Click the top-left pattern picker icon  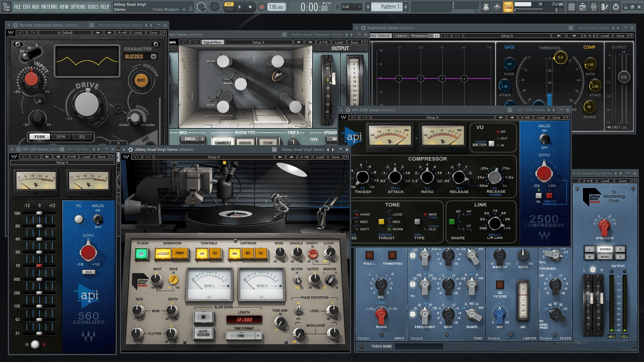click(6, 7)
